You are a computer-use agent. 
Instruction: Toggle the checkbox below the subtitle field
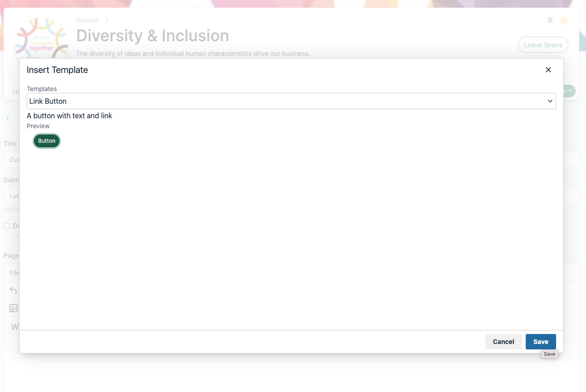[x=7, y=226]
